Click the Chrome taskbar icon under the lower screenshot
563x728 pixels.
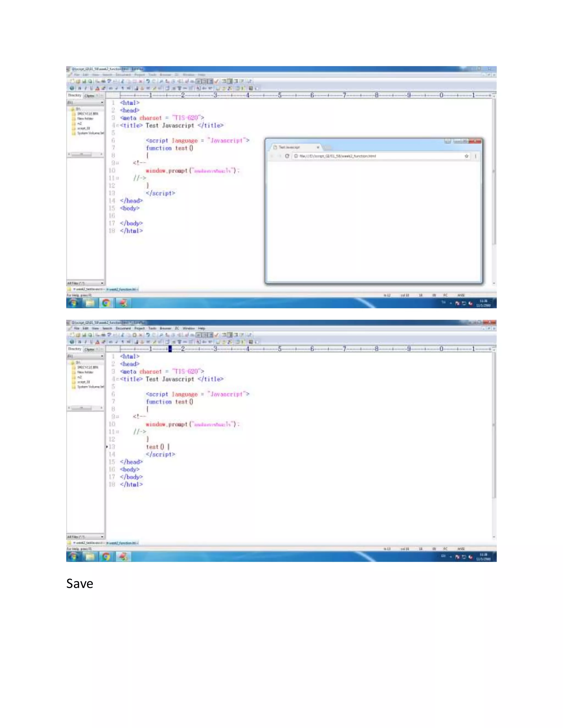point(106,556)
